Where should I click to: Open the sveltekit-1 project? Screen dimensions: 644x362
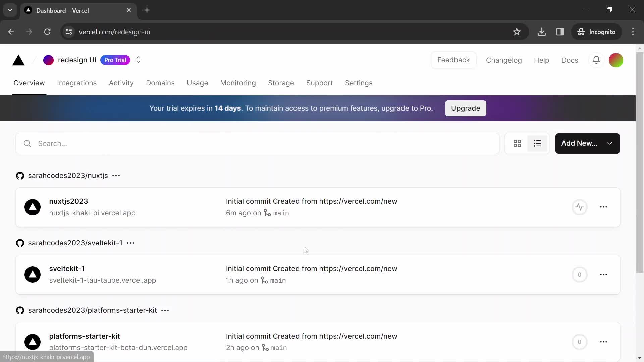coord(67,269)
